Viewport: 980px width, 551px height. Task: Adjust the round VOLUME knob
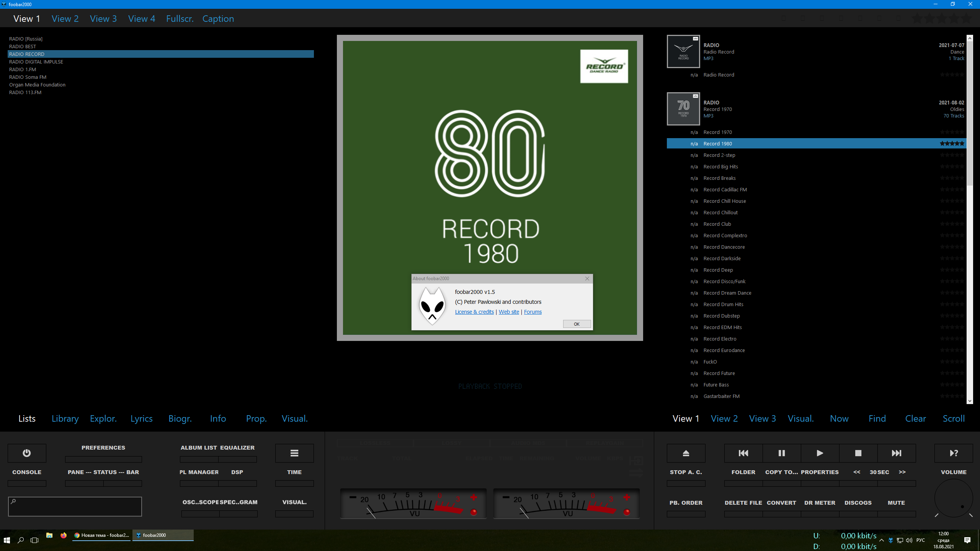click(x=953, y=498)
